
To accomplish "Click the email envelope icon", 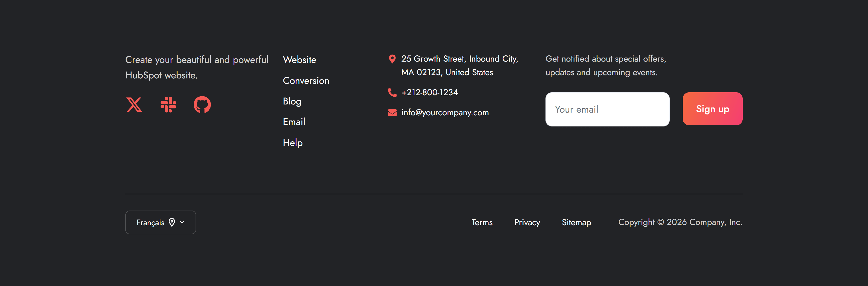I will click(392, 113).
